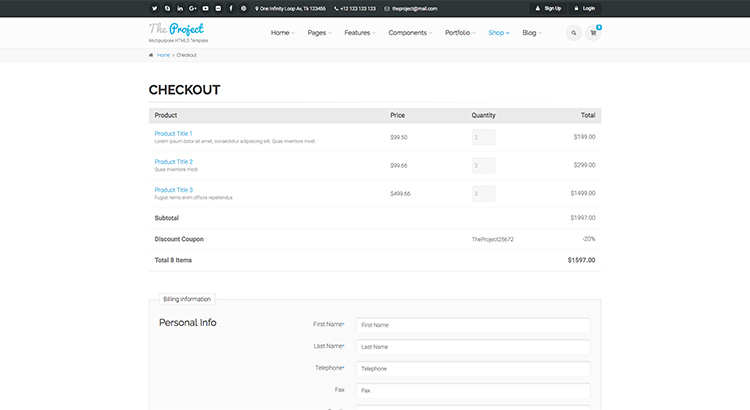The width and height of the screenshot is (750, 410).
Task: Click the YouTube icon
Action: pyautogui.click(x=206, y=8)
